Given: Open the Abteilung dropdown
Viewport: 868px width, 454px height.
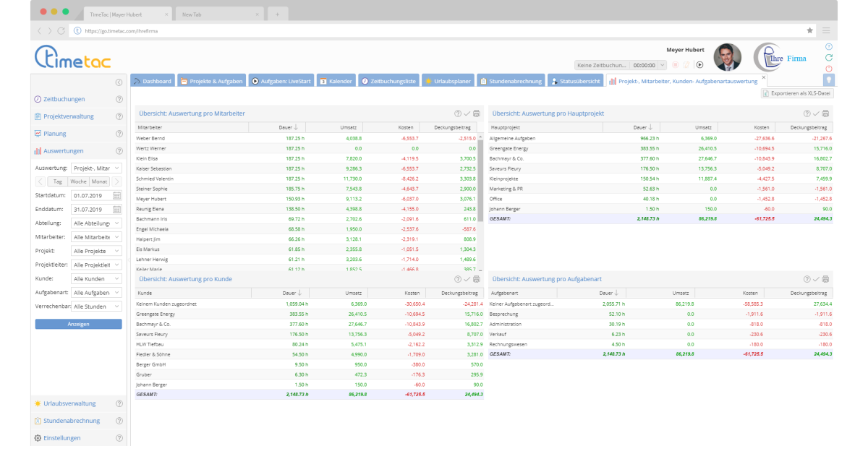Looking at the screenshot, I should 96,223.
